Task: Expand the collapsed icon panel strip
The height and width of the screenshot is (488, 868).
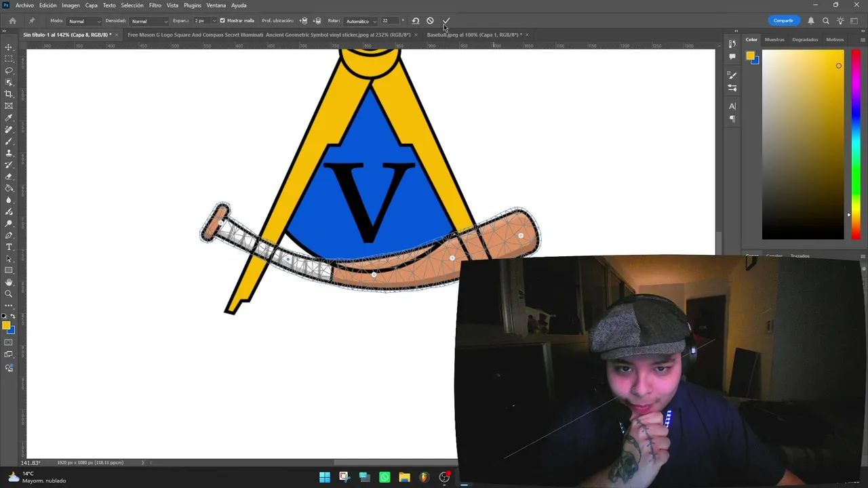Action: [736, 31]
